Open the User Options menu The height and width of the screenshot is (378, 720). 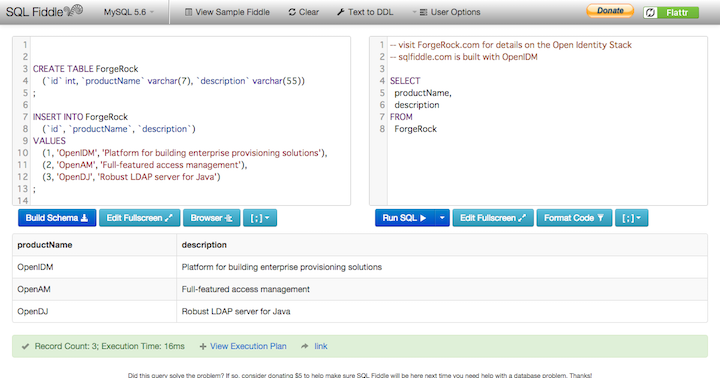pyautogui.click(x=446, y=12)
